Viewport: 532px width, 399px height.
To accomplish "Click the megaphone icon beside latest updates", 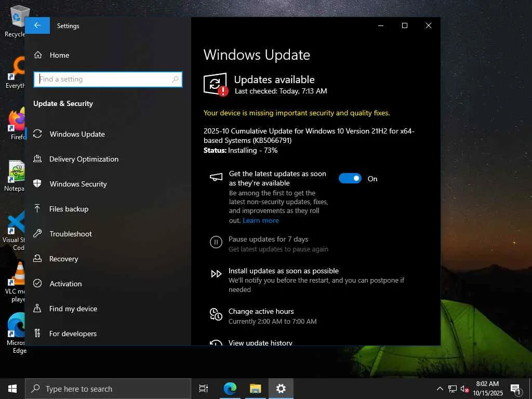I will coord(216,177).
